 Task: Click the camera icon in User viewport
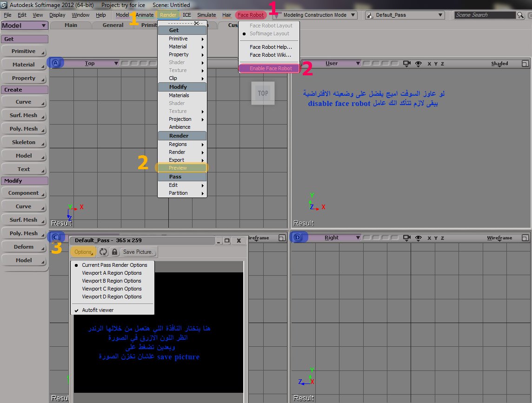coord(407,63)
